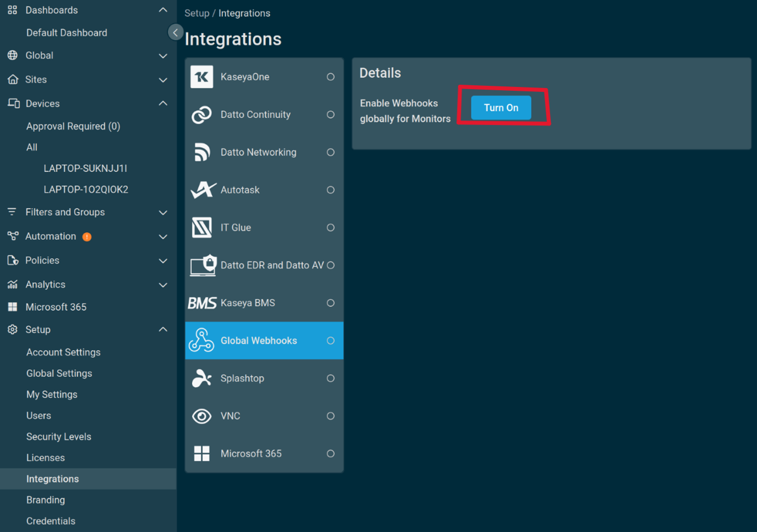Collapse the Setup section chevron
This screenshot has width=757, height=532.
(163, 329)
